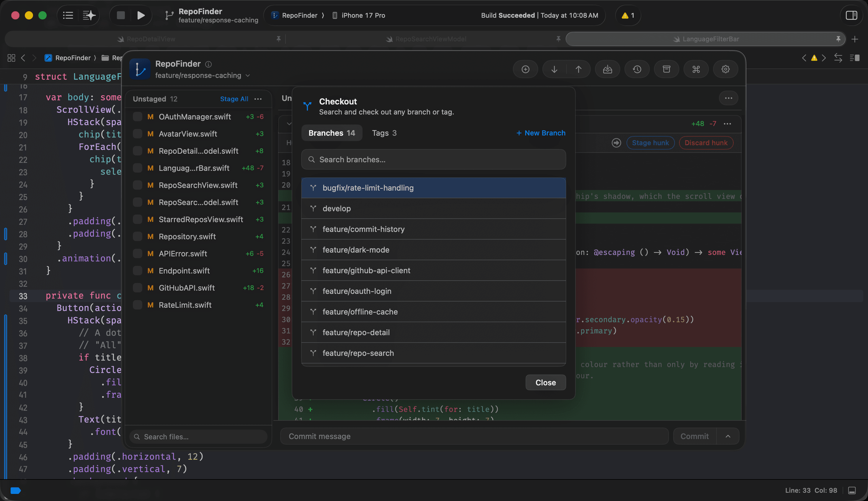Click the Stage hunk button
868x501 pixels.
click(650, 143)
